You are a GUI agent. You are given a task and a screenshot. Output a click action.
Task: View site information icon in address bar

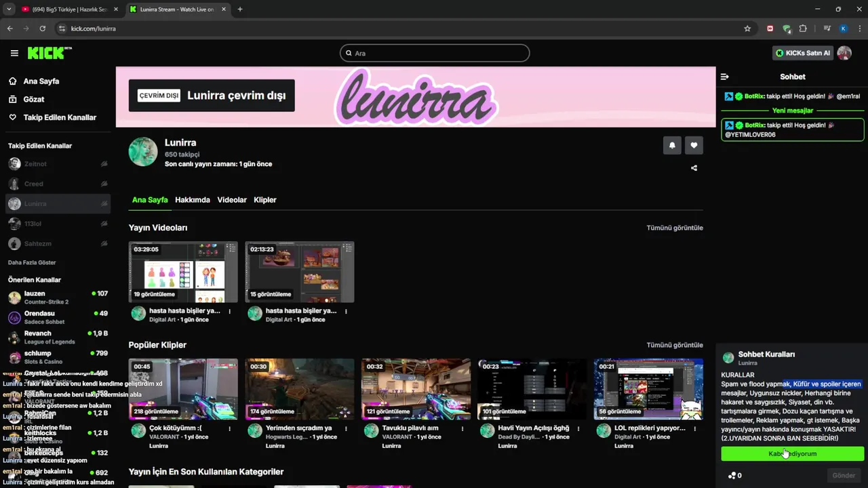point(62,28)
